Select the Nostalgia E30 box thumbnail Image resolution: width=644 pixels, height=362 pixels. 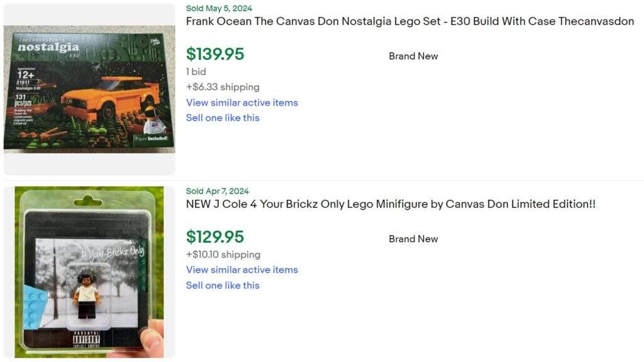tap(90, 85)
